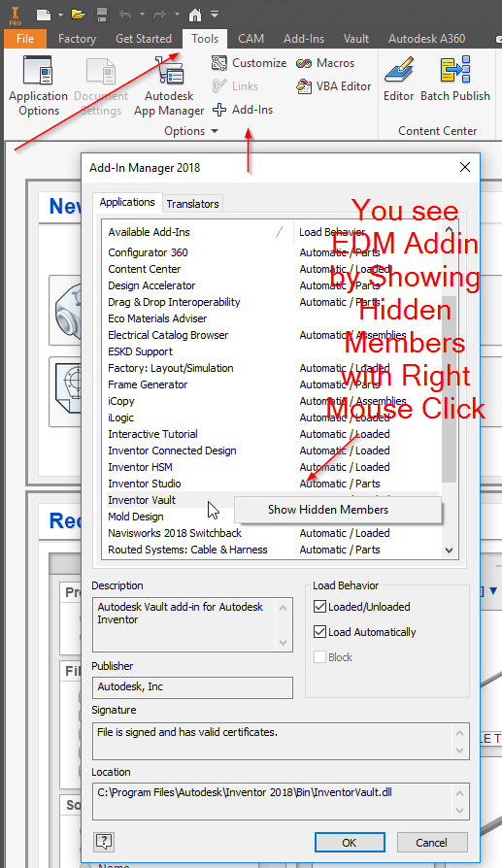The height and width of the screenshot is (868, 502).
Task: Click the Redo arrow icon
Action: 159,15
